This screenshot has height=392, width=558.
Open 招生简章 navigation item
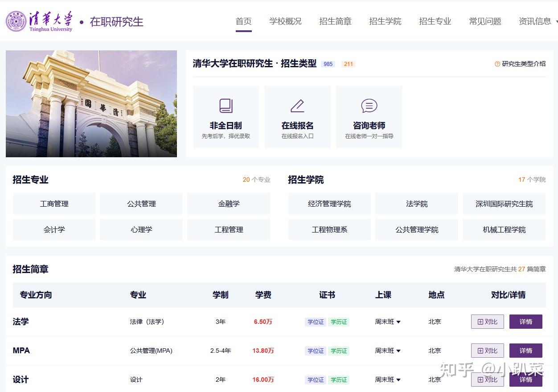tap(335, 21)
